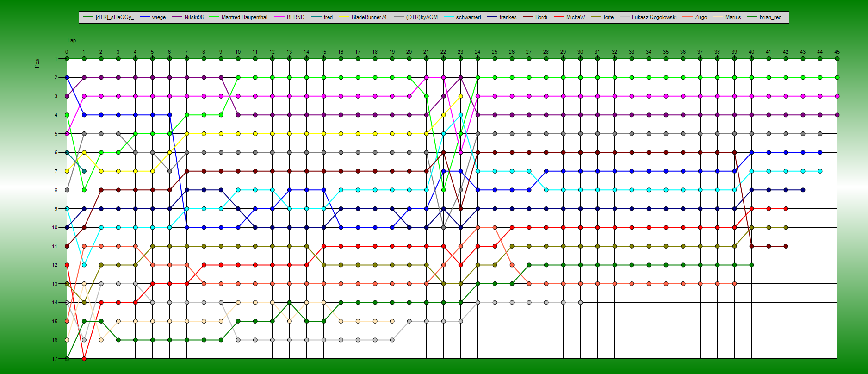Image resolution: width=868 pixels, height=374 pixels.
Task: Select the frankes legend entry
Action: pyautogui.click(x=502, y=17)
